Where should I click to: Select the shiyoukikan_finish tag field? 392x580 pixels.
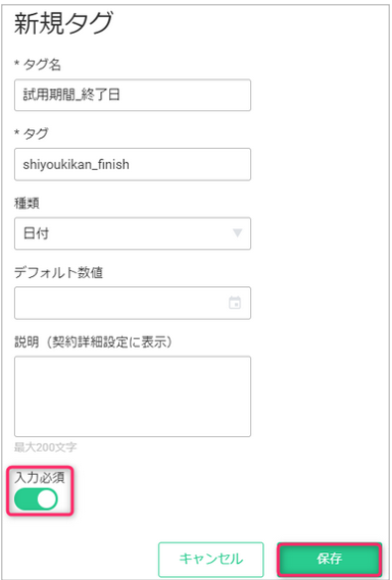(x=132, y=164)
